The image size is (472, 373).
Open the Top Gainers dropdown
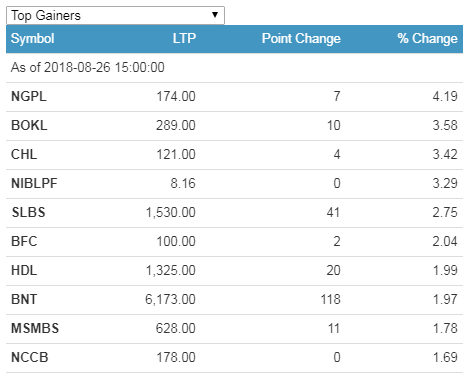tap(115, 15)
